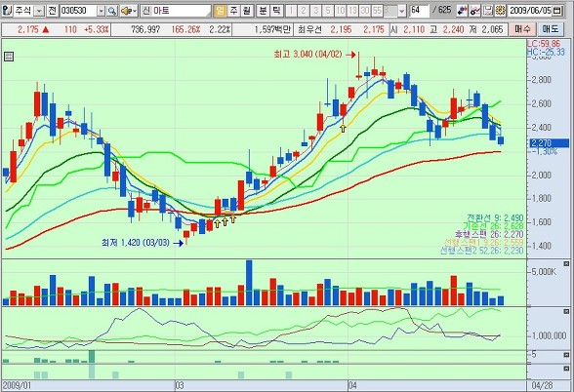The image size is (574, 392).
Task: Click the stock search magnifier icon
Action: tap(112, 11)
